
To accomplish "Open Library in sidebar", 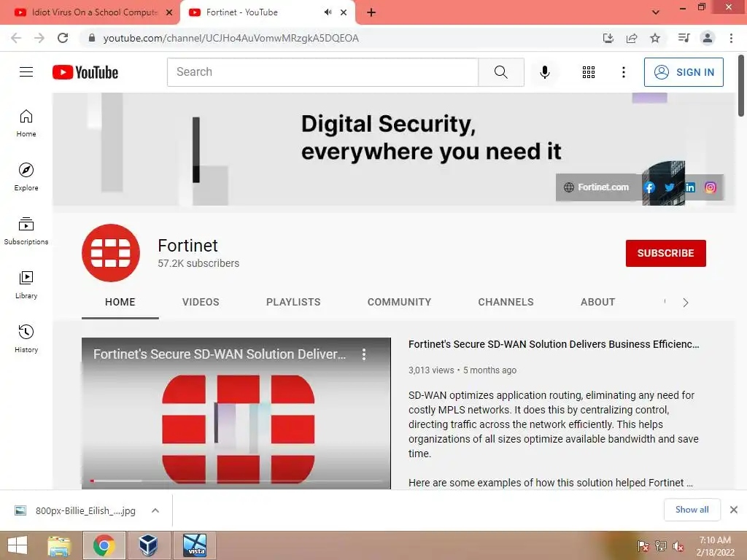I will pos(26,285).
